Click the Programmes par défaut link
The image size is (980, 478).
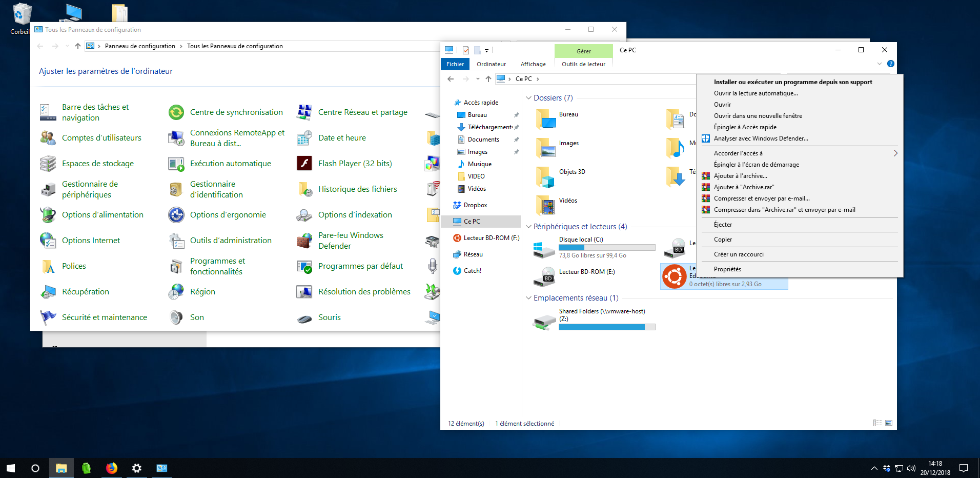pyautogui.click(x=360, y=266)
